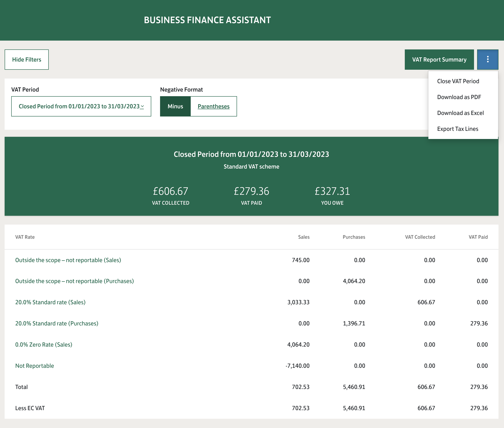Select Download as Excel
This screenshot has width=504, height=428.
coord(460,113)
